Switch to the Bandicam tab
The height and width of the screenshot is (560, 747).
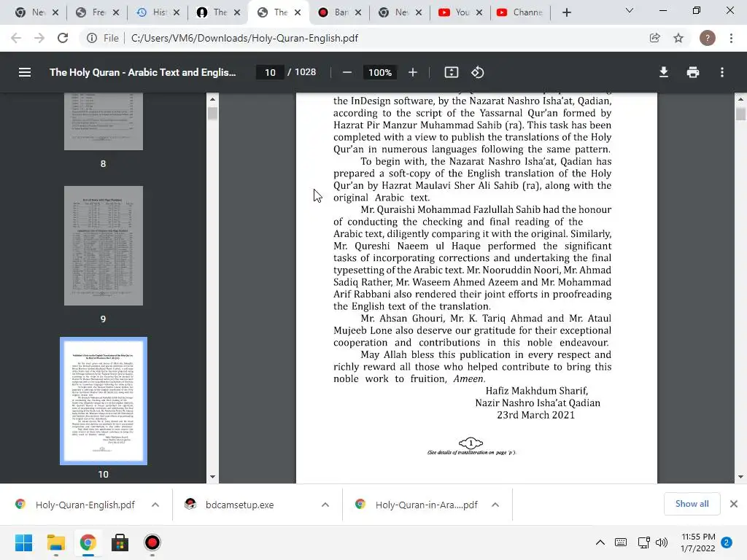click(x=338, y=12)
